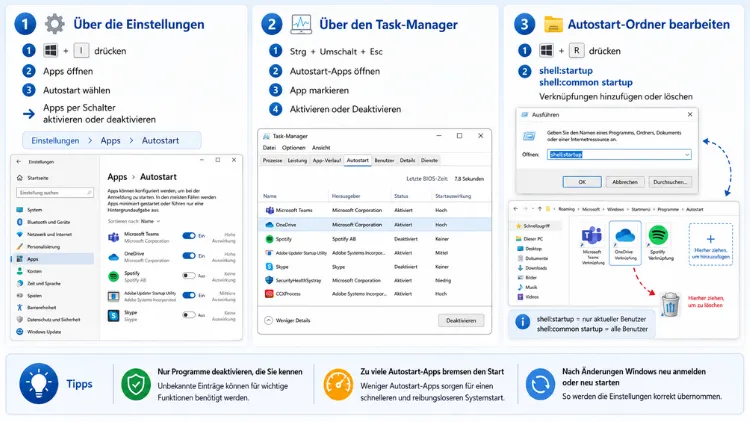Select Apps in the settings sidebar
750x422 pixels.
coord(53,259)
